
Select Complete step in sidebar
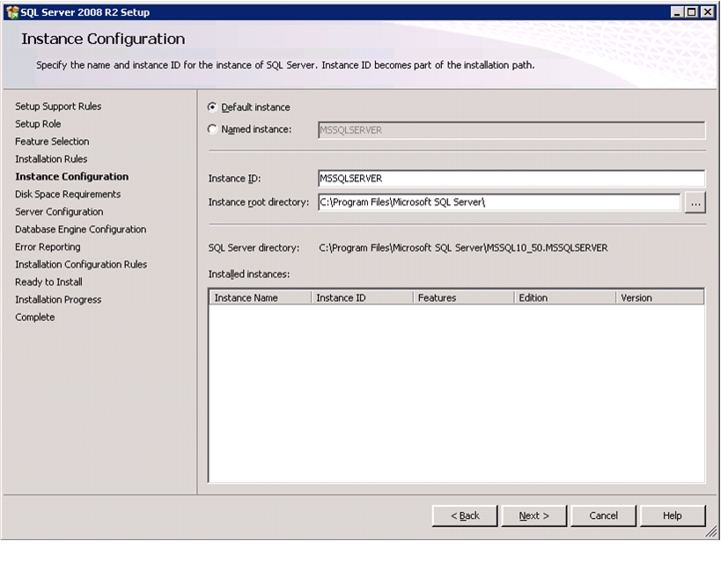[x=35, y=318]
